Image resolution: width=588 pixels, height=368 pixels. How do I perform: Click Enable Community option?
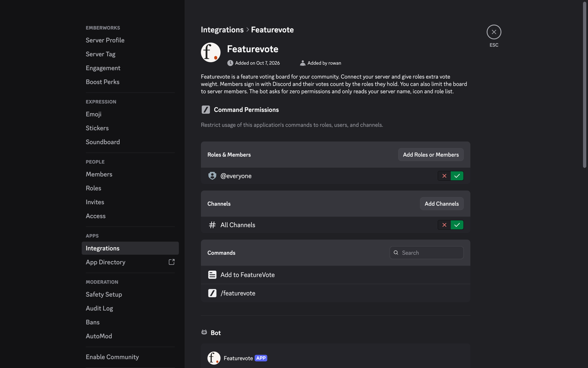point(130,357)
